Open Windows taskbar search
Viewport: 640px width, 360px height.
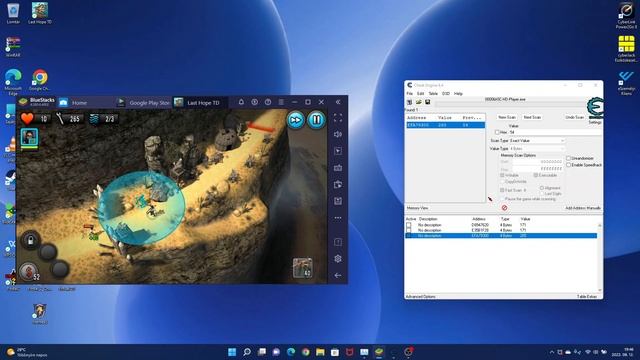coord(247,352)
